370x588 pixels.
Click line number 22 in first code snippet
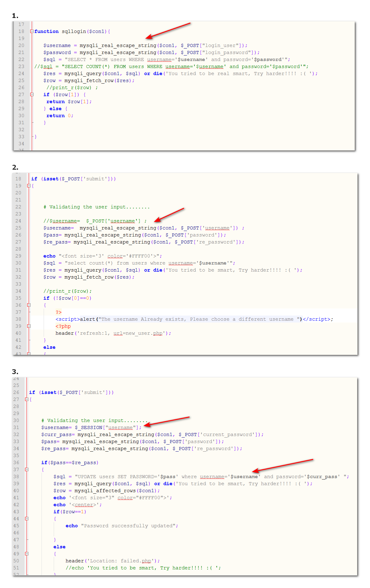[x=21, y=60]
